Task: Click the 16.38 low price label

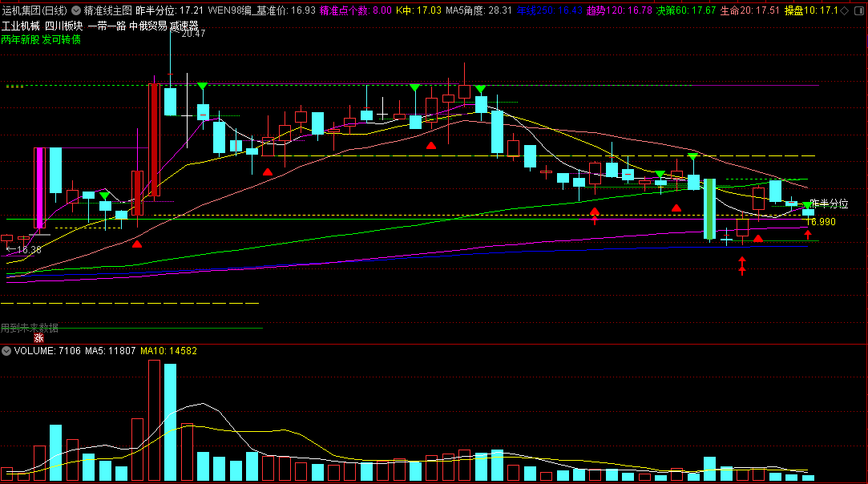Action: pos(29,250)
